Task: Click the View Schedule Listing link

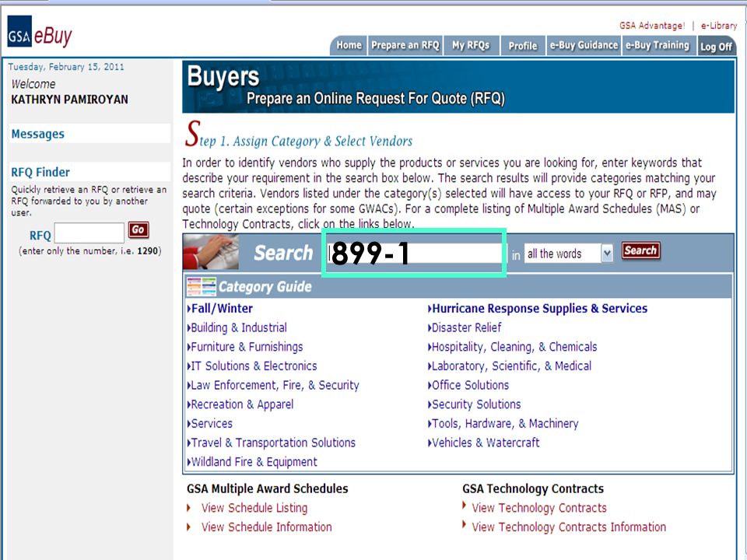Action: [x=254, y=508]
